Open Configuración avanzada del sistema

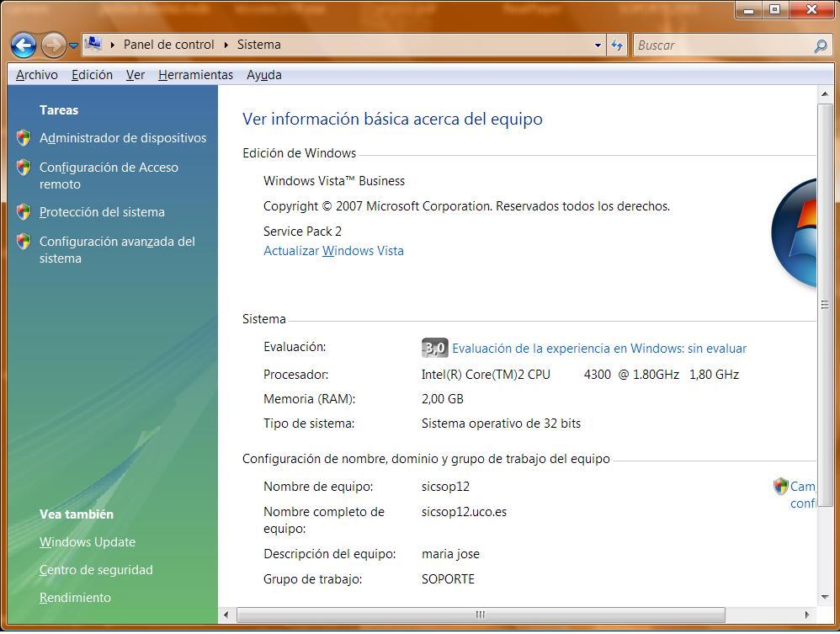(x=117, y=250)
